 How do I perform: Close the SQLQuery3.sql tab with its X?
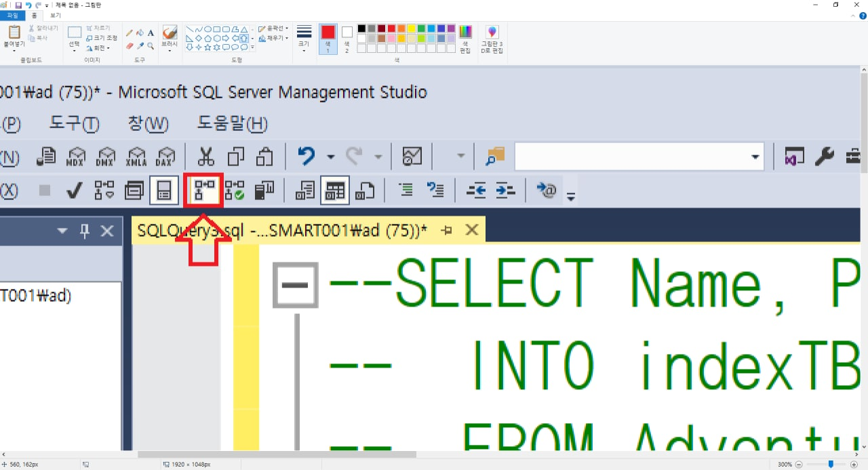(x=471, y=231)
